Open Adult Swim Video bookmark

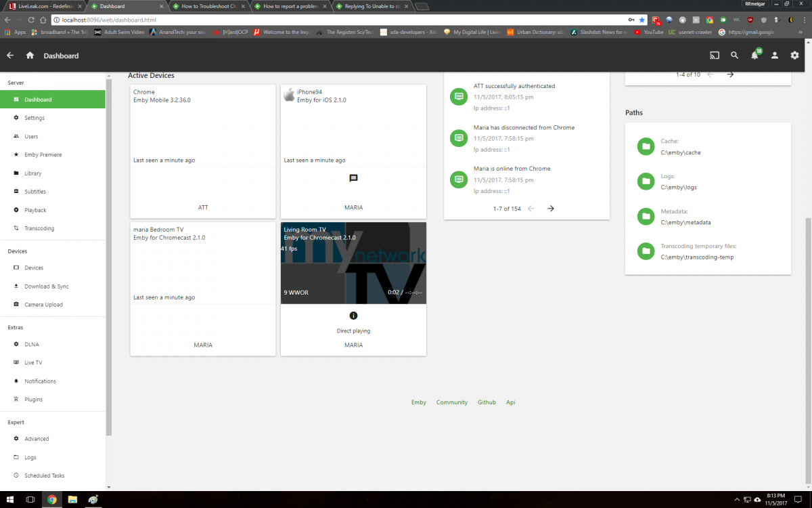click(118, 32)
